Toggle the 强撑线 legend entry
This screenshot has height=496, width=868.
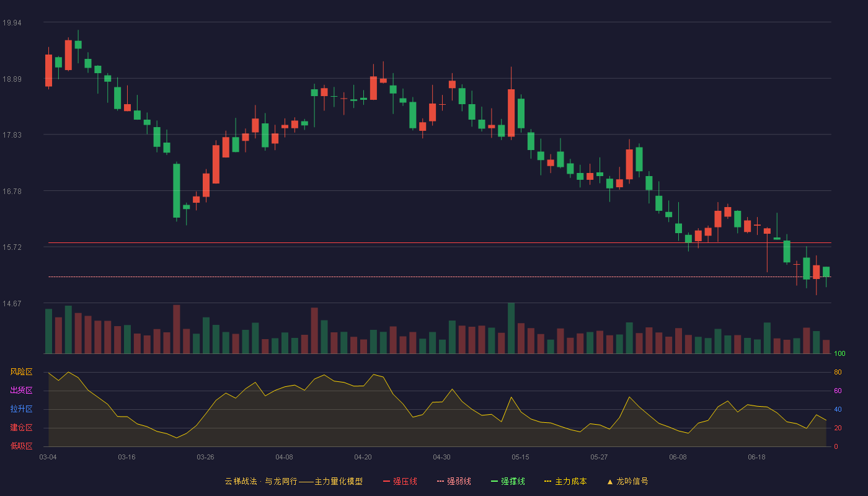click(508, 481)
